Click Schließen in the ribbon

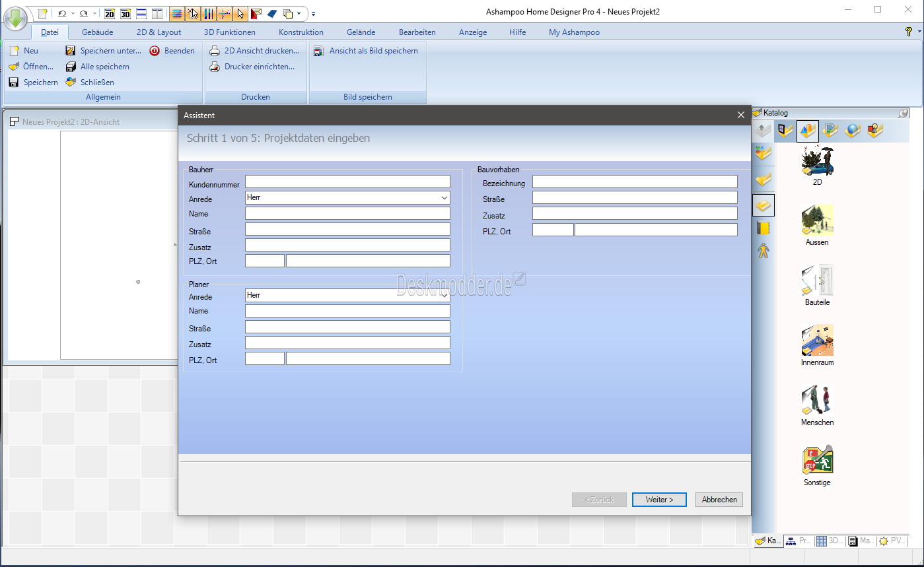[x=90, y=83]
